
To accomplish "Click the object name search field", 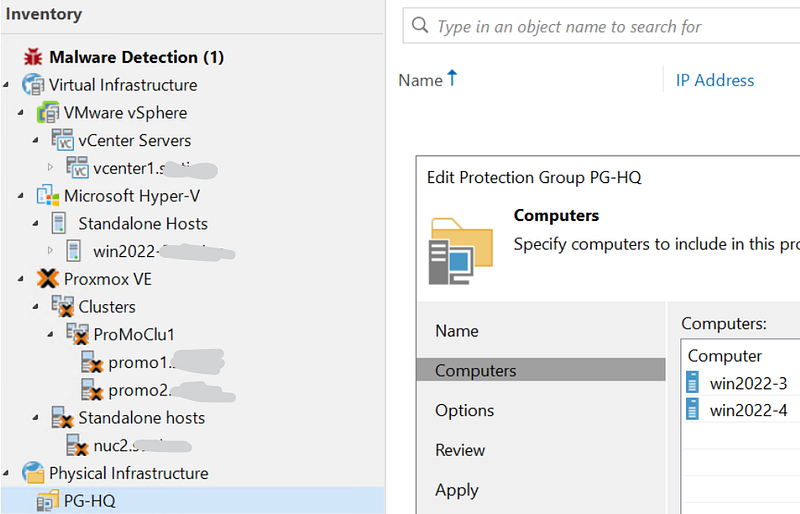I will pyautogui.click(x=610, y=27).
